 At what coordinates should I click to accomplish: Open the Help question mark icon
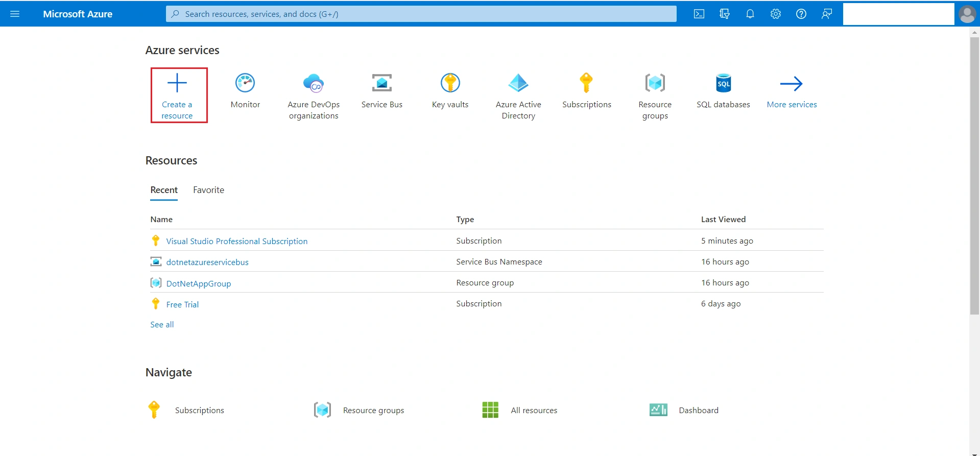(801, 14)
